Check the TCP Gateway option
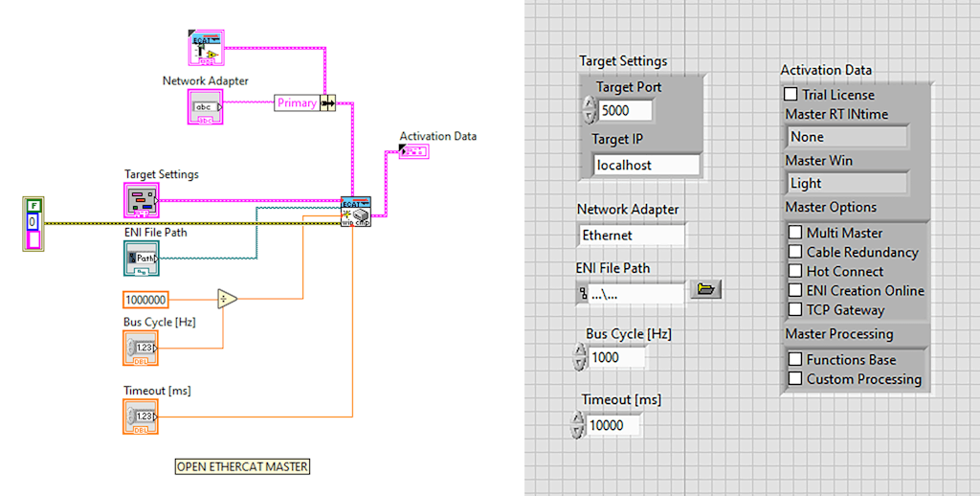 pyautogui.click(x=795, y=309)
